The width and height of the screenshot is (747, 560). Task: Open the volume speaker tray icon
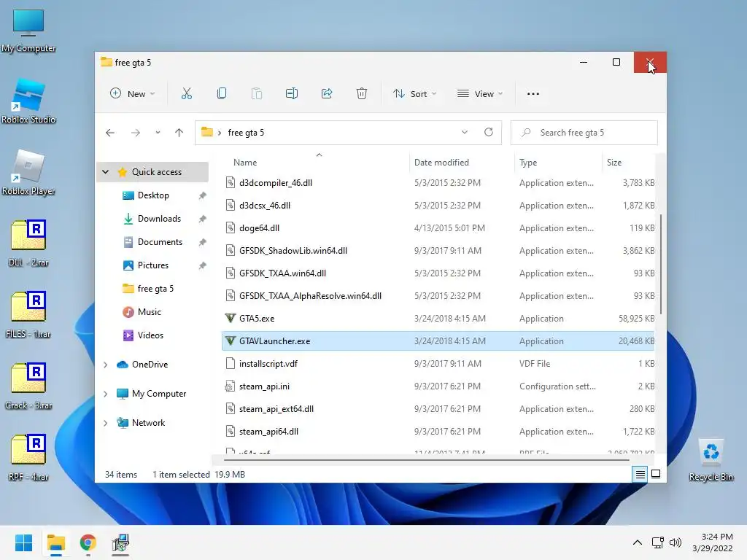[675, 542]
